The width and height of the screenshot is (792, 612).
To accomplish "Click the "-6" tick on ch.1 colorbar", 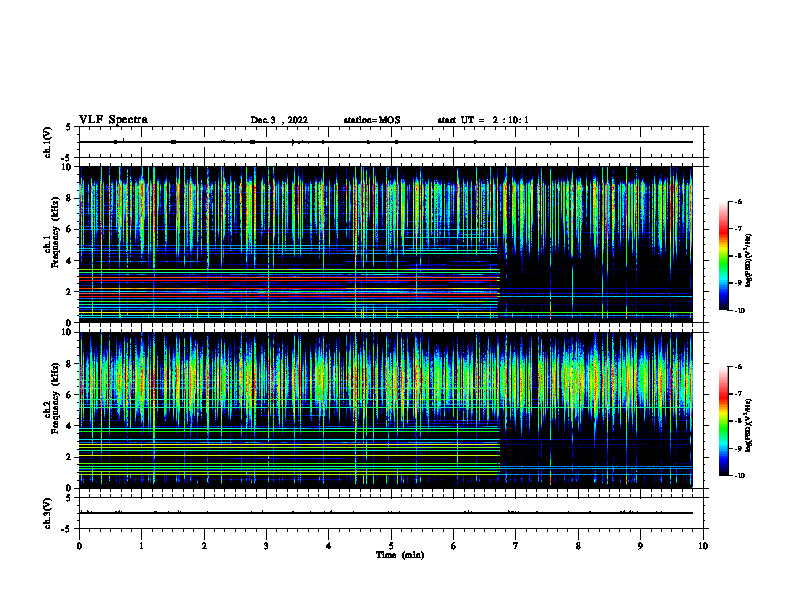I will tap(739, 201).
